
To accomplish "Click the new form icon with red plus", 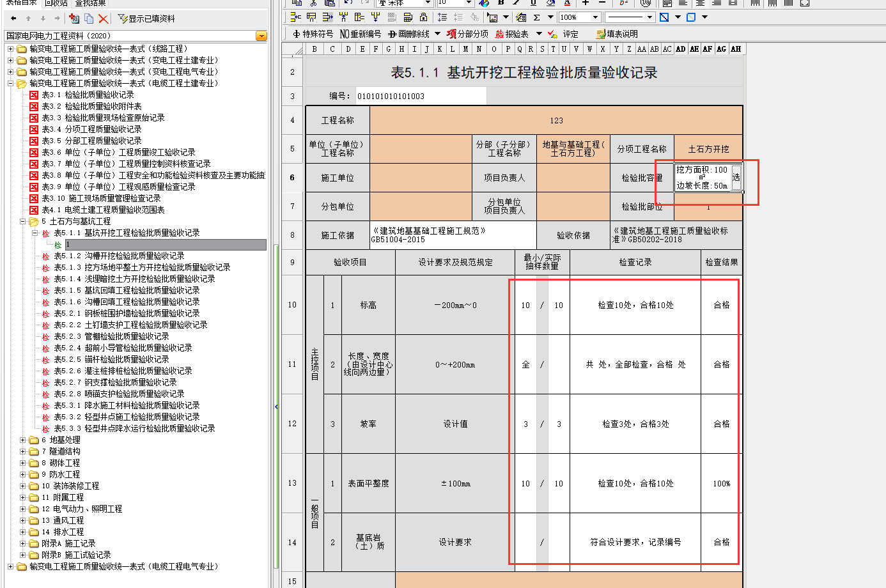I will point(74,19).
